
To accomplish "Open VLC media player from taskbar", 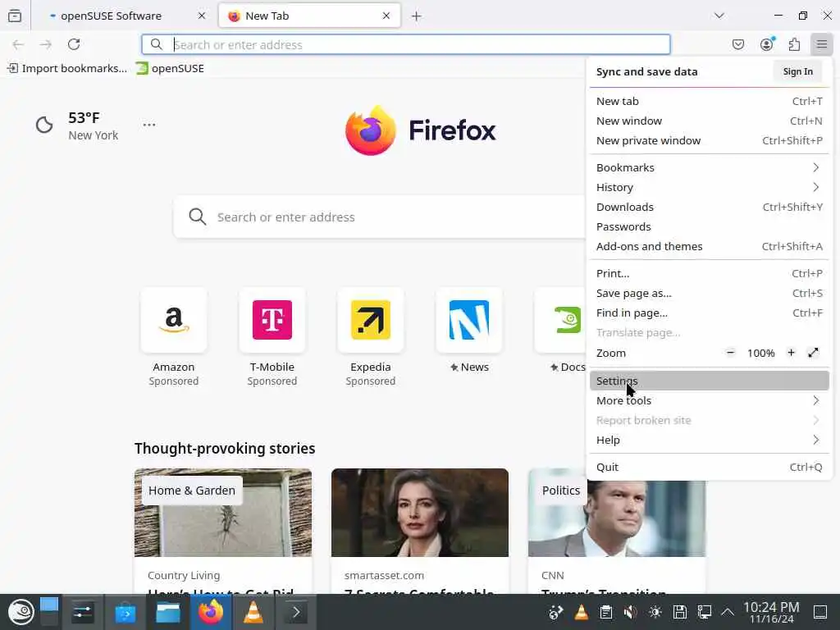I will [x=253, y=612].
